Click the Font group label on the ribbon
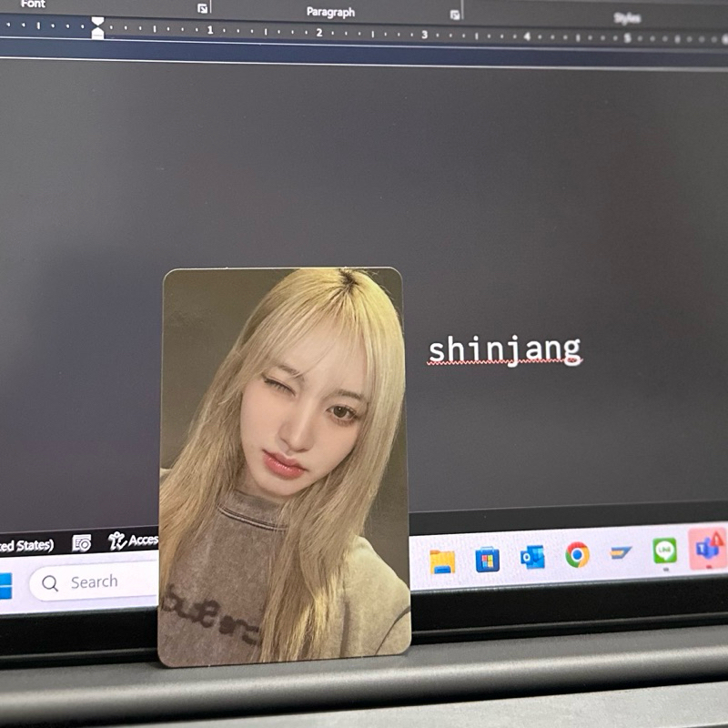Screen dimensions: 728x728 click(x=34, y=5)
